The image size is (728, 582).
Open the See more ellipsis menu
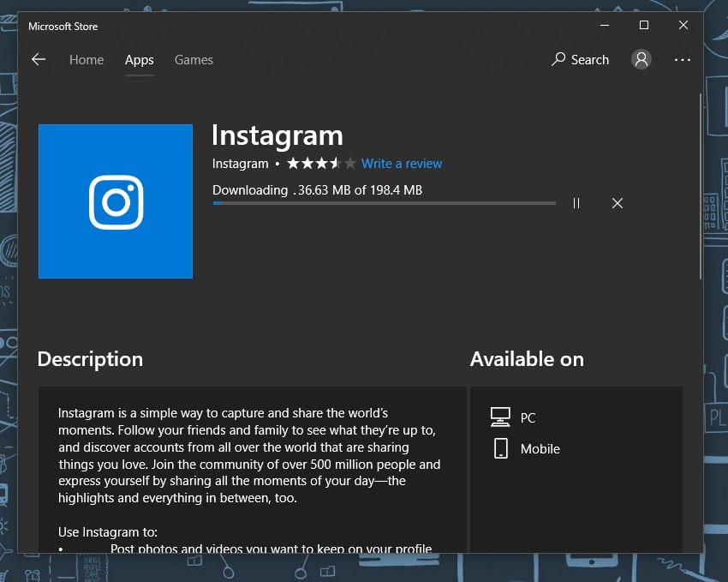[682, 60]
